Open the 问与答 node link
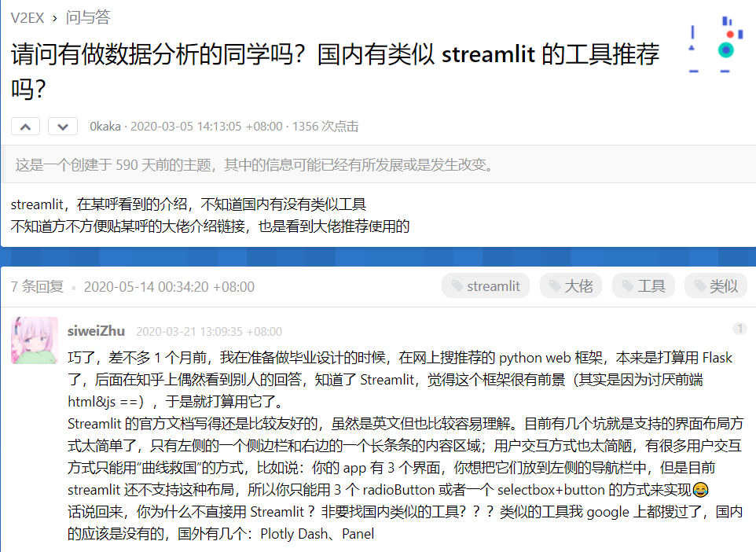Screen dimensions: 756x552 (88, 17)
